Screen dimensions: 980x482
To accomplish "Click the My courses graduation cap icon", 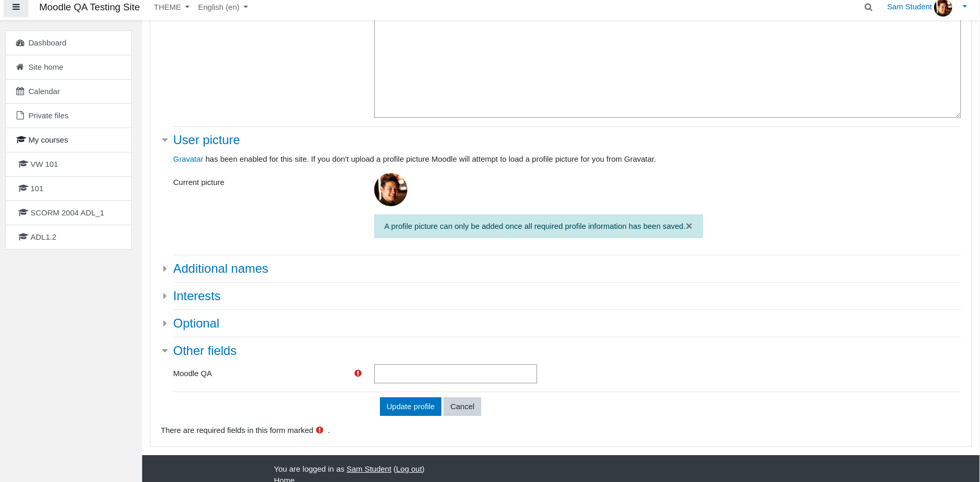I will [x=21, y=140].
